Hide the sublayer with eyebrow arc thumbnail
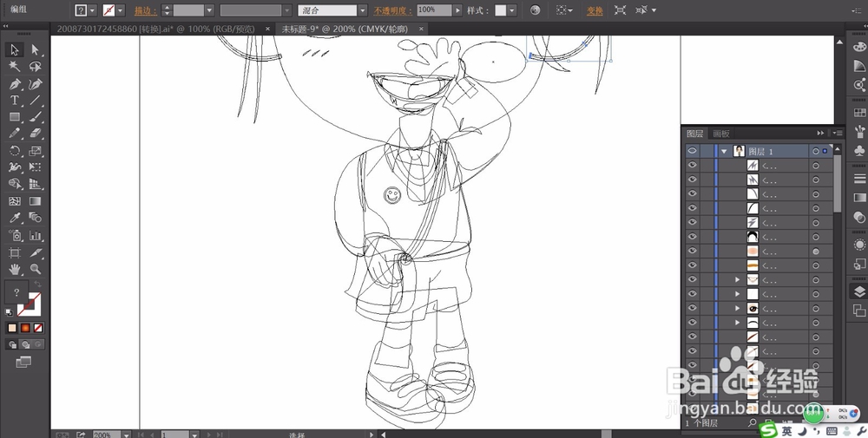The width and height of the screenshot is (868, 438). (x=692, y=323)
